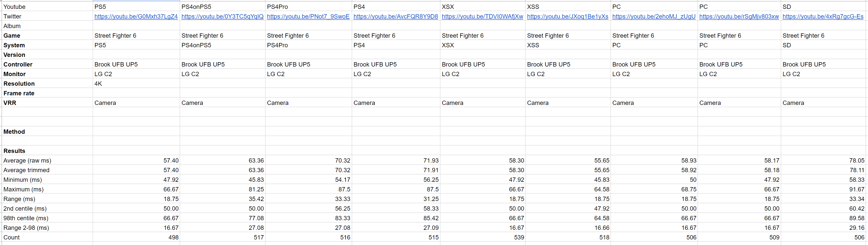Select the Average trimmed label cell

(x=47, y=170)
